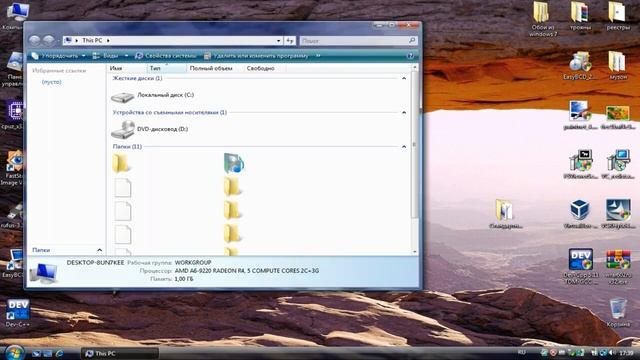Screen dimensions: 640x360
Task: Click the search magnifier icon in Explorer
Action: tap(412, 40)
